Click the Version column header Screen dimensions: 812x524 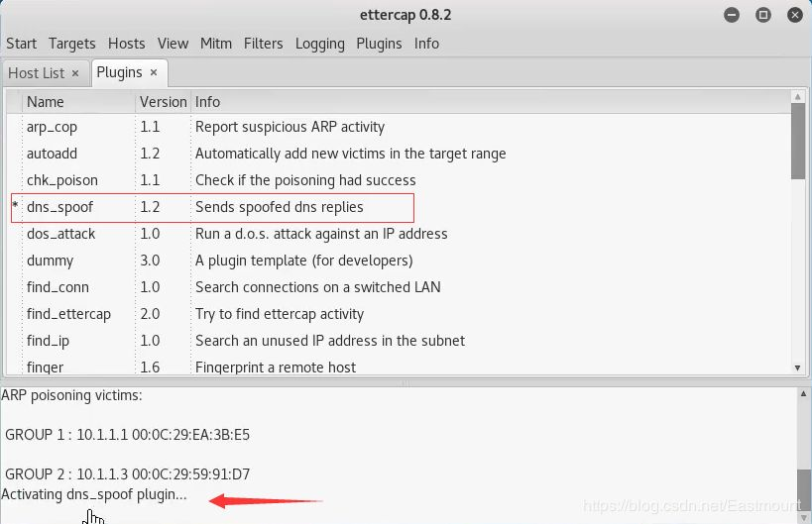164,102
